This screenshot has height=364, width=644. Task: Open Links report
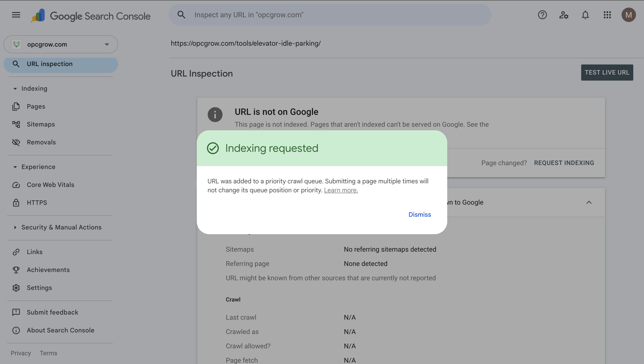[35, 252]
